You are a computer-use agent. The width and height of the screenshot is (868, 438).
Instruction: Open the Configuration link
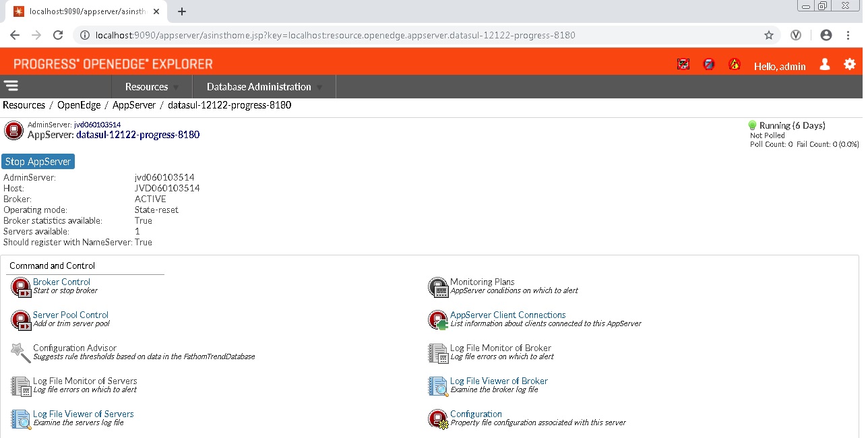click(x=476, y=414)
